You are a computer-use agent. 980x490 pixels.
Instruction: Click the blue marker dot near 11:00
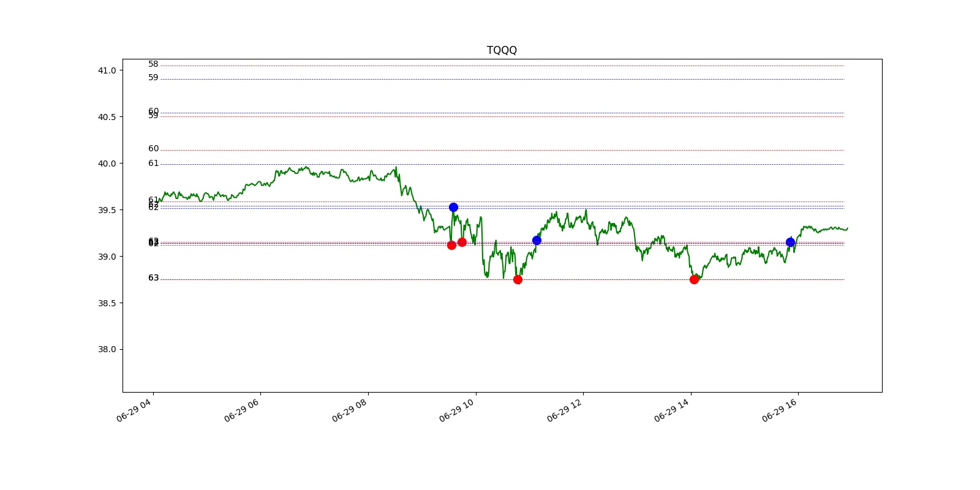537,240
